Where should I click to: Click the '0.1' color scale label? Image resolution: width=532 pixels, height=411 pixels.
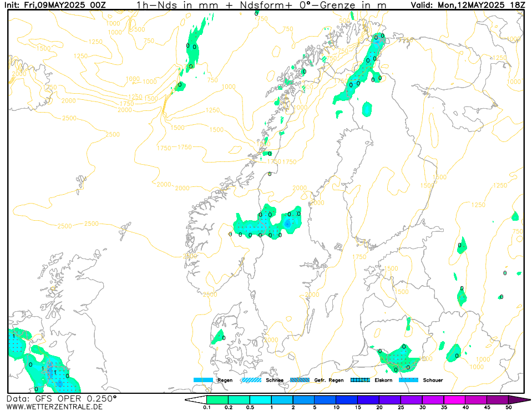pos(206,408)
